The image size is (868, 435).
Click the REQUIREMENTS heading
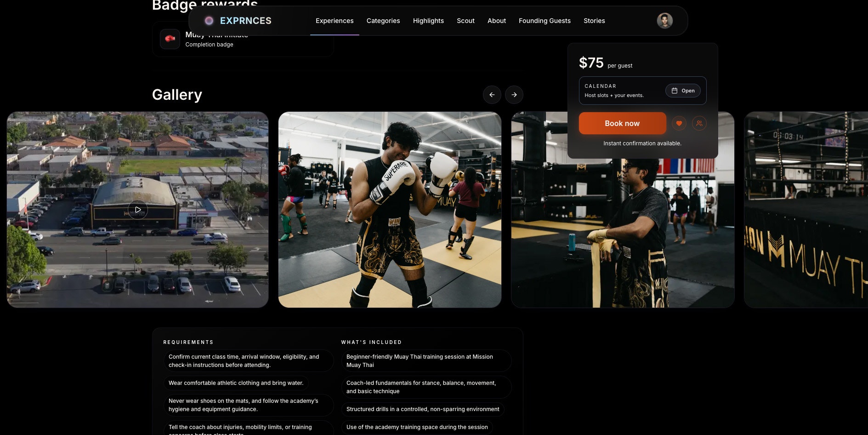click(x=188, y=342)
